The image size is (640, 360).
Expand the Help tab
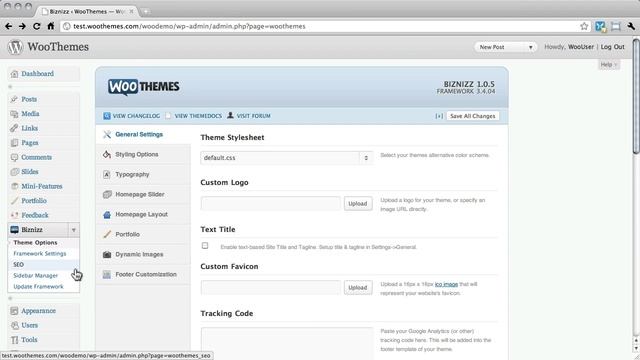pos(609,64)
